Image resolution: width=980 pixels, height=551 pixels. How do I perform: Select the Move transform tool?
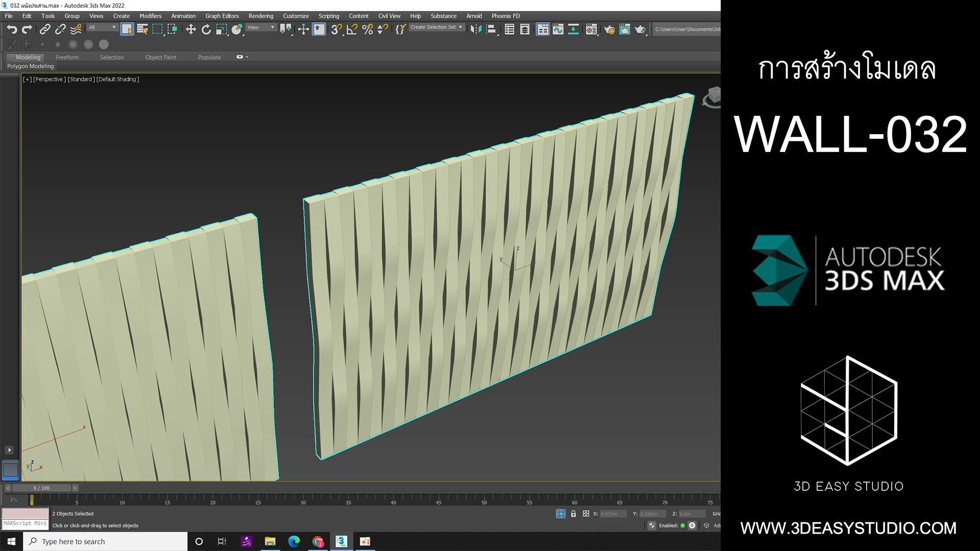click(x=190, y=30)
